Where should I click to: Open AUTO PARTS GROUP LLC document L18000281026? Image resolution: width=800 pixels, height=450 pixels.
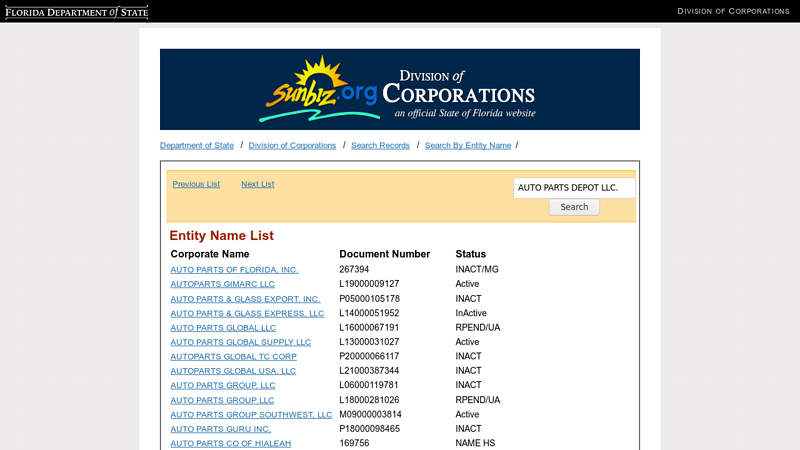click(x=222, y=400)
